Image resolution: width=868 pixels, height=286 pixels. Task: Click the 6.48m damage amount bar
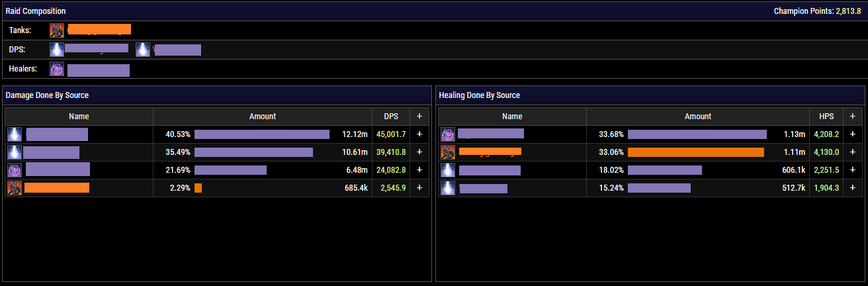pos(230,170)
